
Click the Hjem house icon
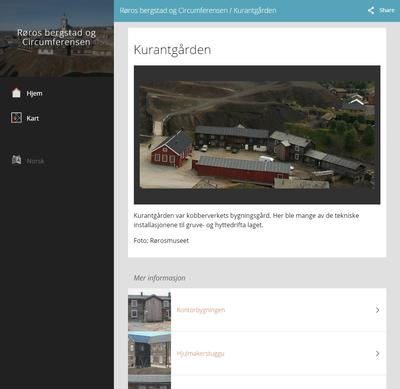coord(16,93)
